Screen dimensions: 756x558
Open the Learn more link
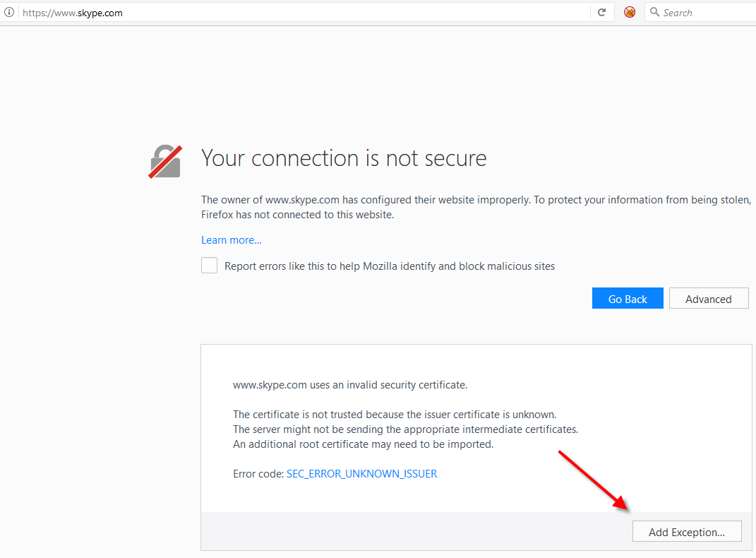pyautogui.click(x=232, y=240)
